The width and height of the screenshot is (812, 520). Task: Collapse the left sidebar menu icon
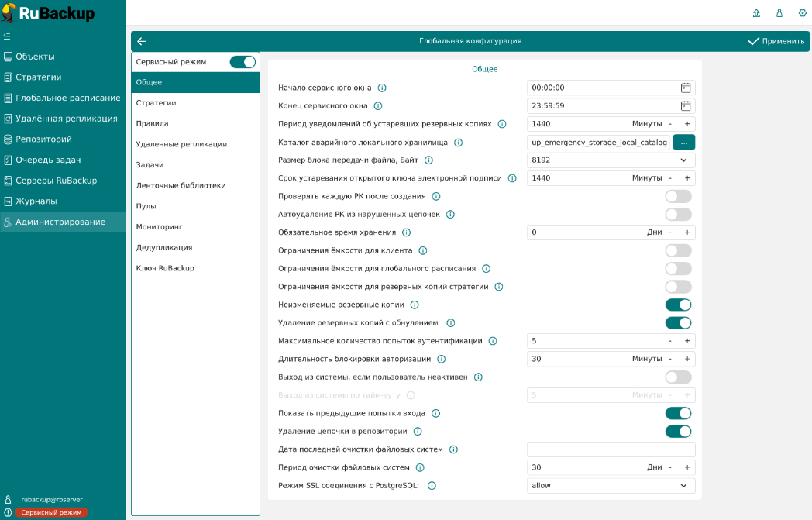(7, 36)
